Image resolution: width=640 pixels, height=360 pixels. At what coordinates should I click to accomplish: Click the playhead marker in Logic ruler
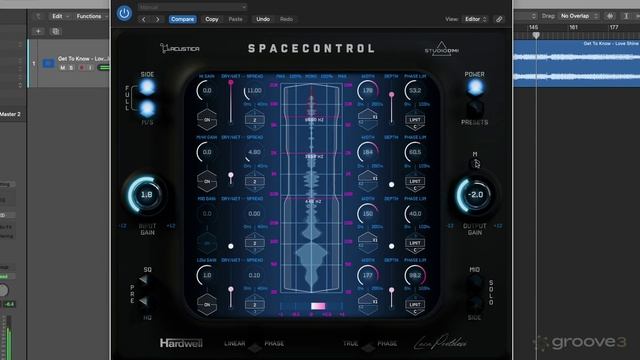pos(536,35)
